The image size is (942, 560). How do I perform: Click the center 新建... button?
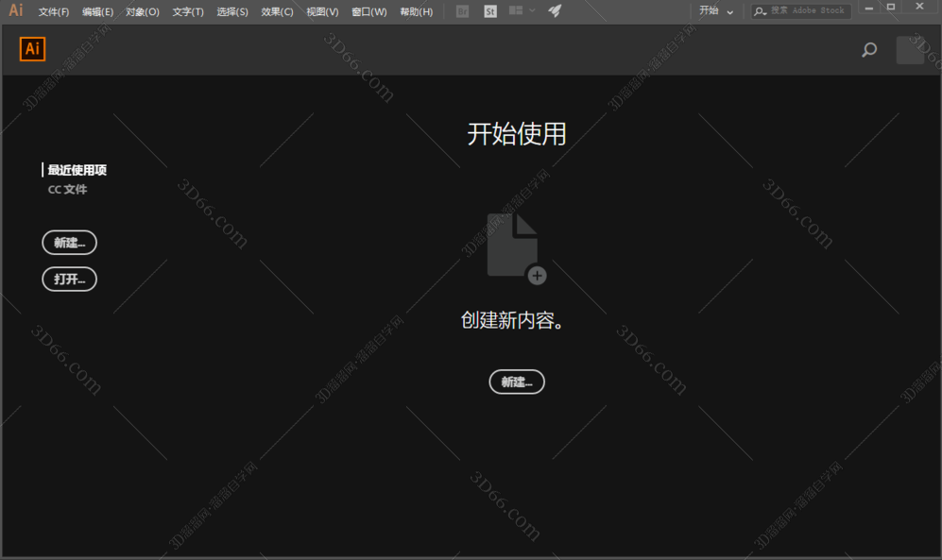517,382
